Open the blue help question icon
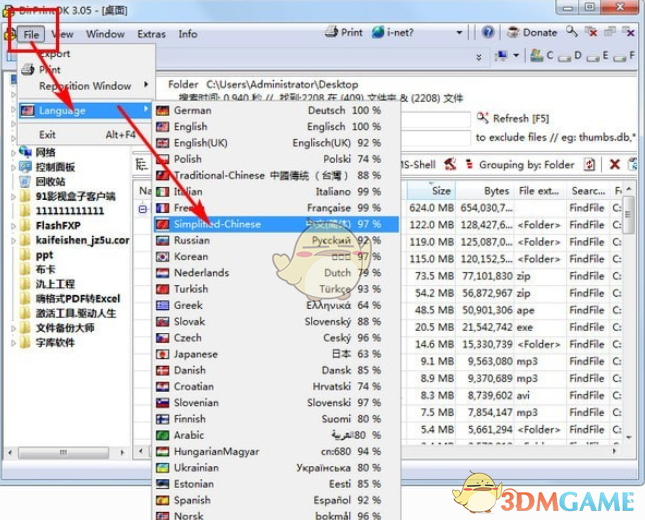 click(x=488, y=32)
